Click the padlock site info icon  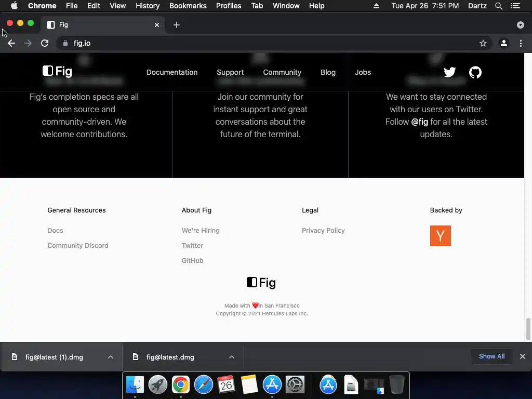tap(65, 43)
